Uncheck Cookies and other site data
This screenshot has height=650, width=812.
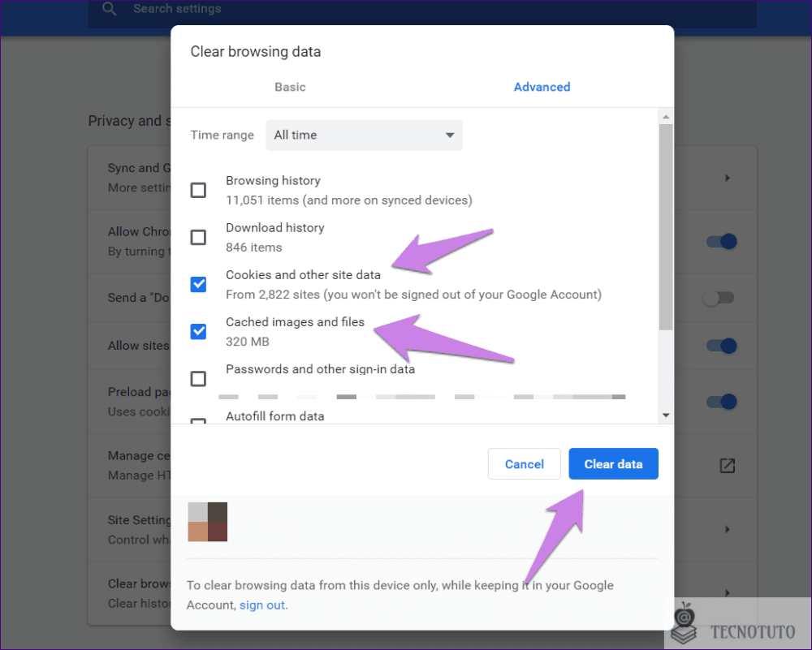pyautogui.click(x=198, y=284)
